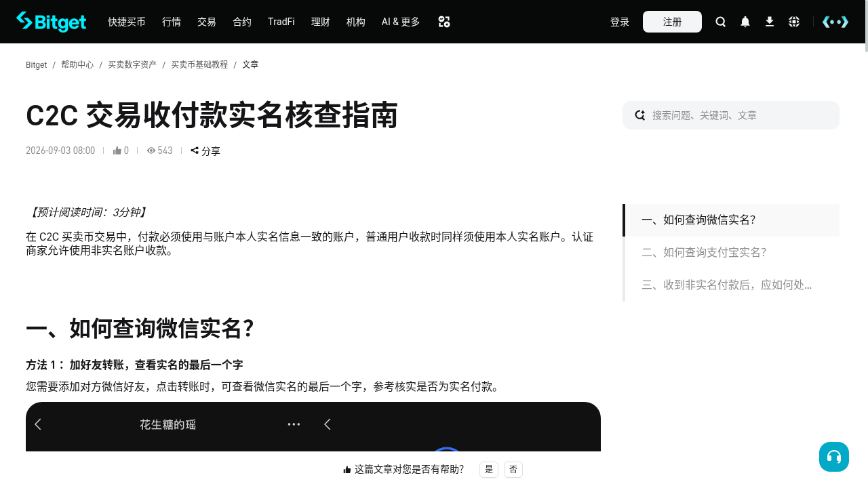Jump to section 二、如何查询支付宝实名
868x488 pixels.
click(731, 253)
